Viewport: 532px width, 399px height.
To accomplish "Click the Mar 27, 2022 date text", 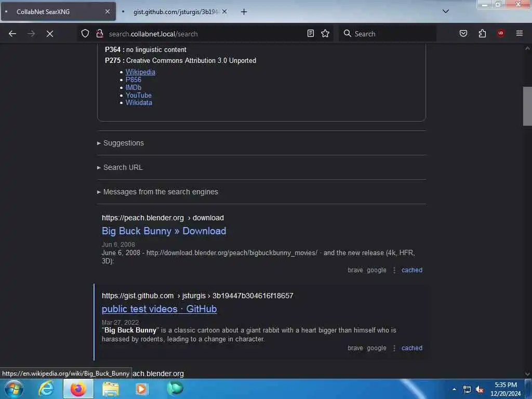I will (120, 322).
